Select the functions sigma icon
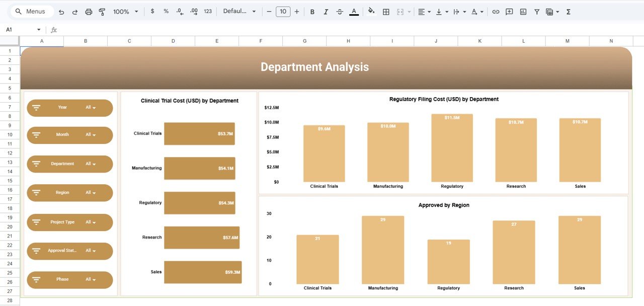 pyautogui.click(x=568, y=11)
